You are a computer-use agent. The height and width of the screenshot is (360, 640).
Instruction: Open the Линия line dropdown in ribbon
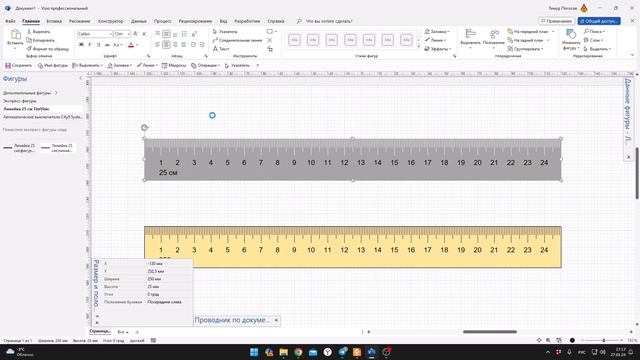click(435, 40)
